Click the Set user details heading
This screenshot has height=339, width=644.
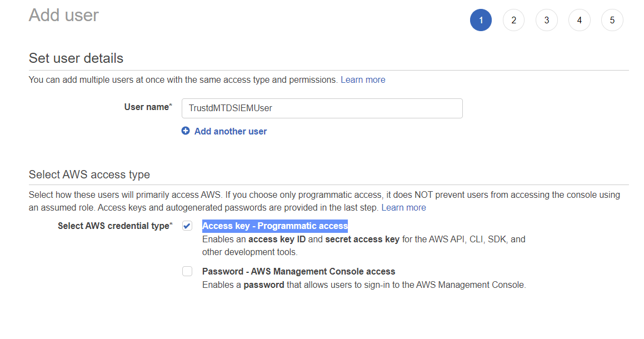[76, 58]
